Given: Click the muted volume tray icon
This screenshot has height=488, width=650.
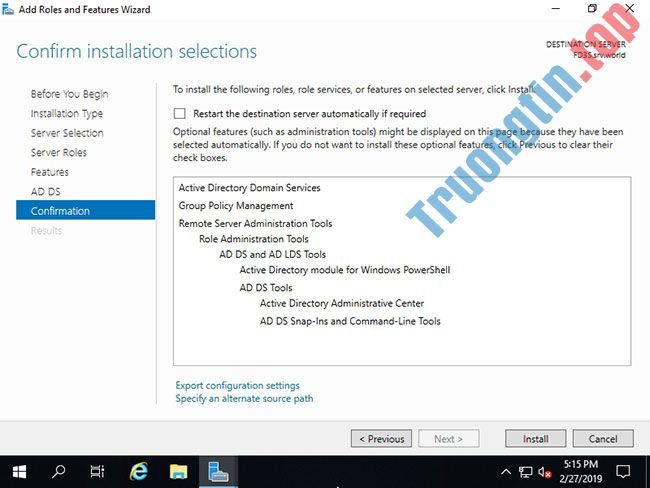Looking at the screenshot, I should pyautogui.click(x=545, y=472).
